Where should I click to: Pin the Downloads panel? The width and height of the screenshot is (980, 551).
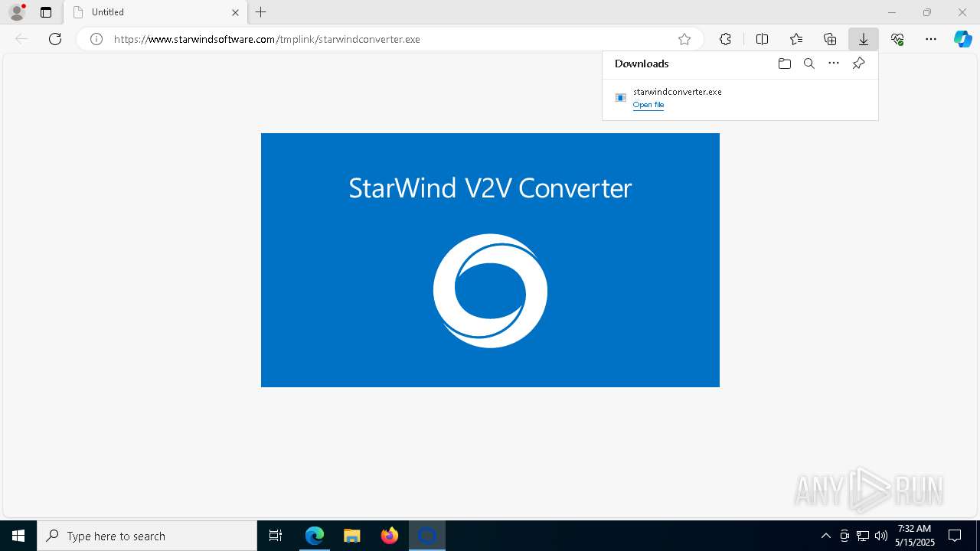858,64
